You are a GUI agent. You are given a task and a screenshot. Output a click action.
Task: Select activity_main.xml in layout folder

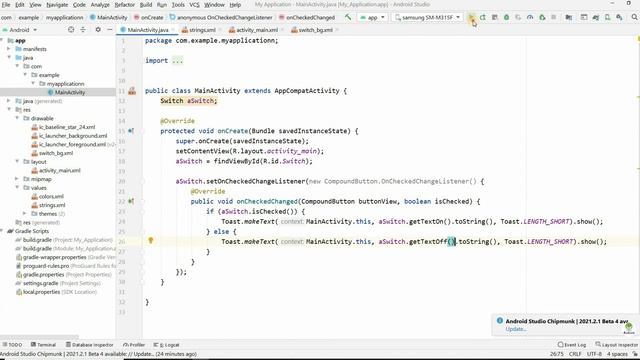[60, 170]
